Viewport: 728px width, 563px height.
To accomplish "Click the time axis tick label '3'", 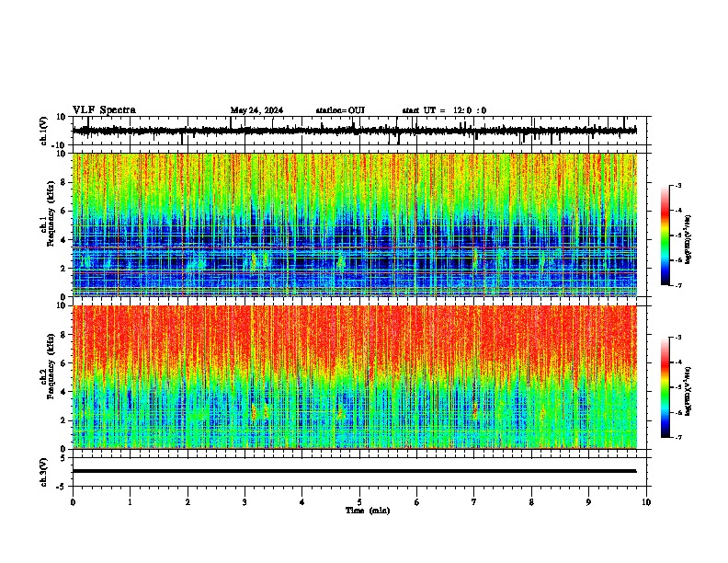I will click(245, 502).
